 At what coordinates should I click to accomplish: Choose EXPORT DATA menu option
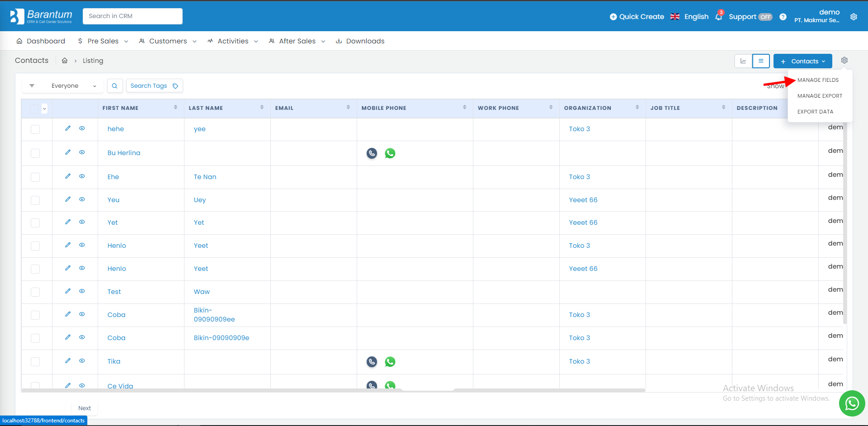(x=815, y=112)
